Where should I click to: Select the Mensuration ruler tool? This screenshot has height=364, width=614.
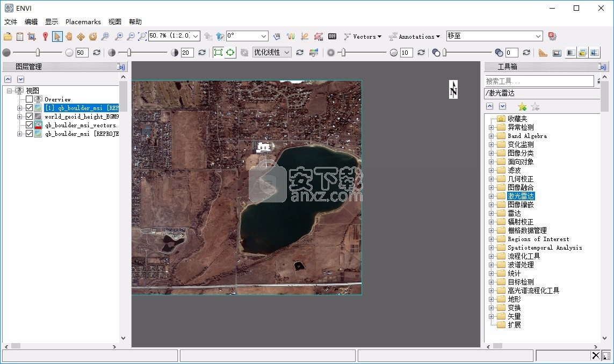tap(543, 53)
